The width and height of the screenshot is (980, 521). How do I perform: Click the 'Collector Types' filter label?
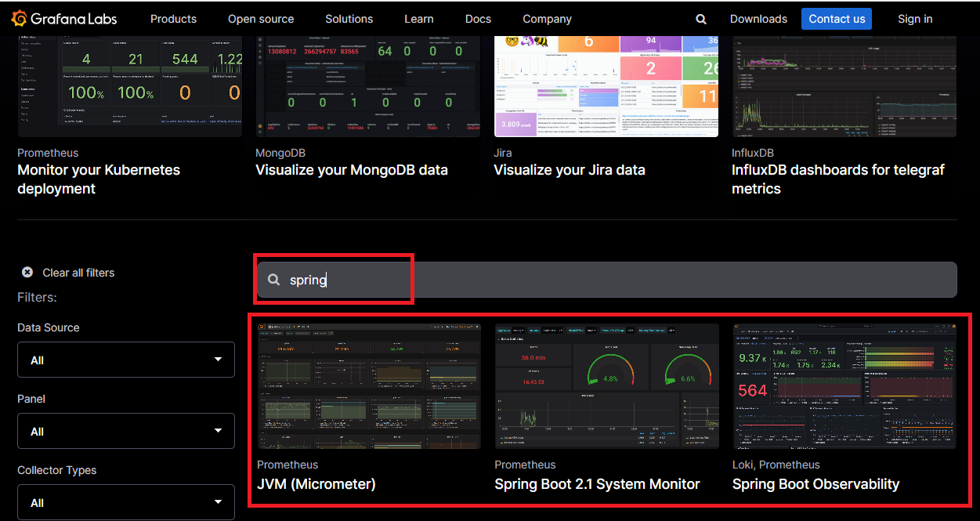[x=57, y=470]
